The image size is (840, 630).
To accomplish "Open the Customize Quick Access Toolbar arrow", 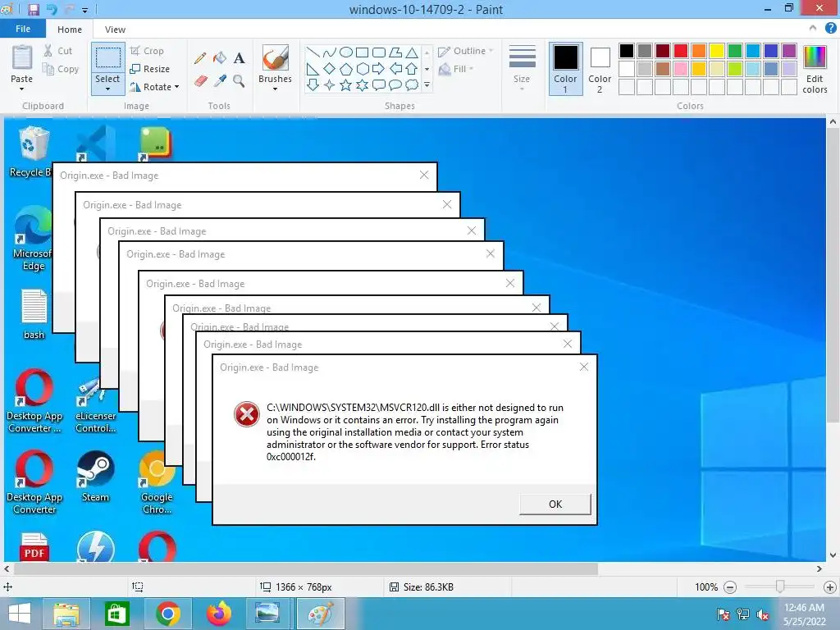I will click(85, 10).
